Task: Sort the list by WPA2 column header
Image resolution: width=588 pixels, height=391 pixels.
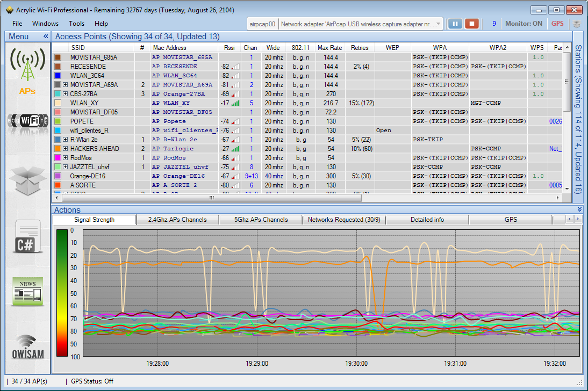Action: (x=498, y=48)
